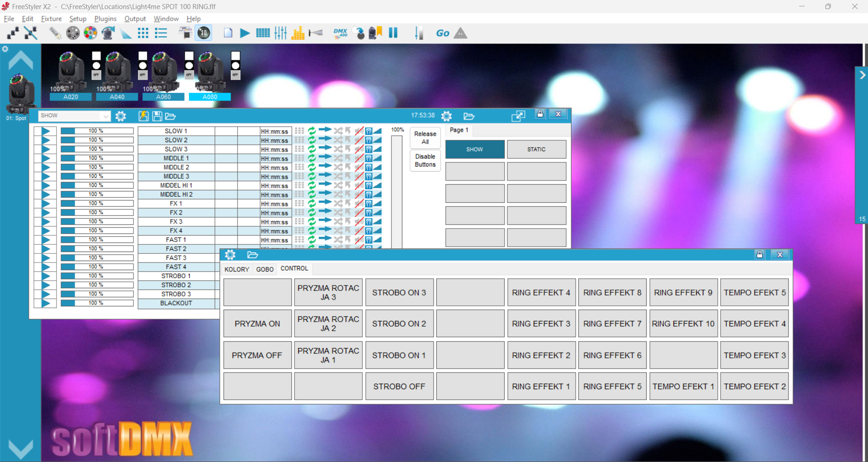
Task: Toggle the checkbox beside BLACKOUT cue
Action: [38, 303]
